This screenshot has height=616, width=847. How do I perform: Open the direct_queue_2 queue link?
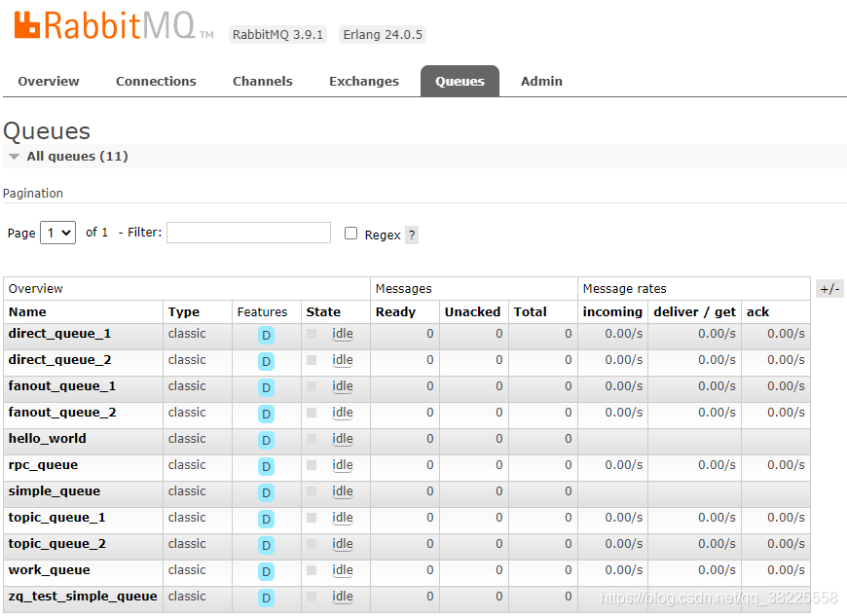(x=59, y=360)
